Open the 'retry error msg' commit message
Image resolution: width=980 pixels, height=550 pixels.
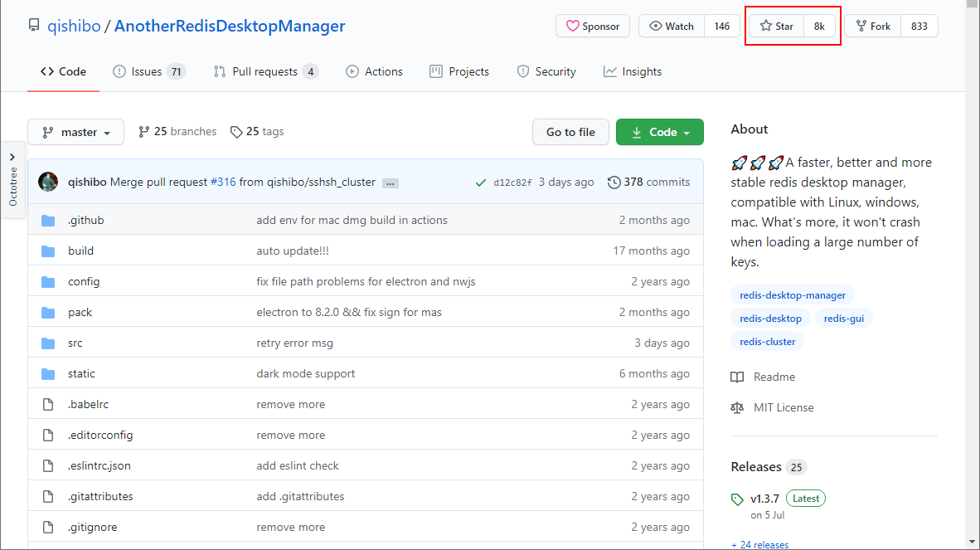pos(294,343)
